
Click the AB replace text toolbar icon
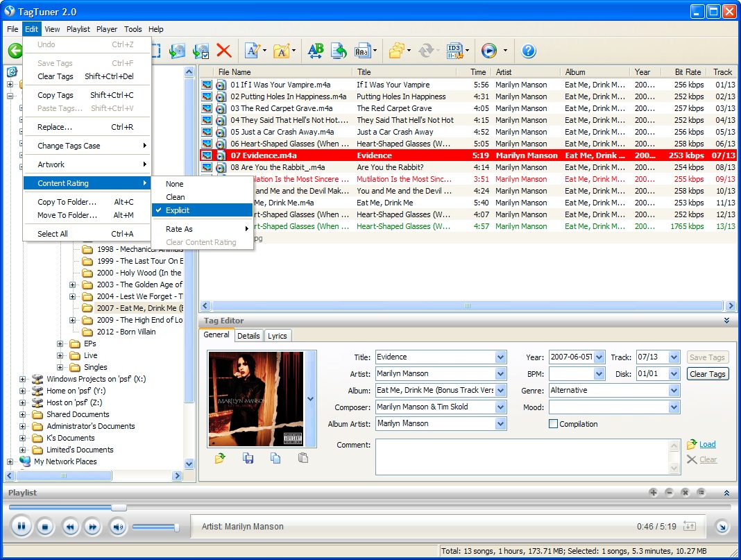[316, 51]
